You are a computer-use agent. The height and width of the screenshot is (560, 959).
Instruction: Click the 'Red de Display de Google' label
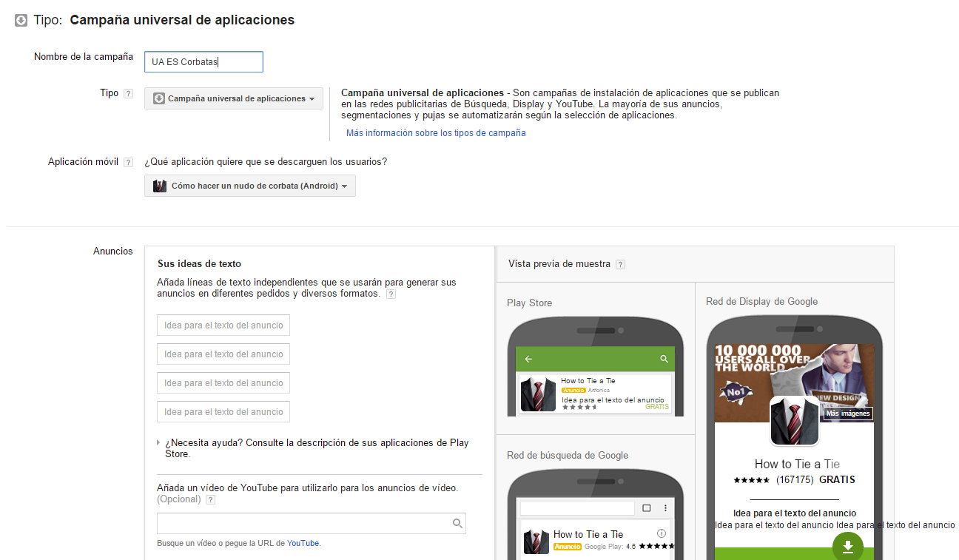(761, 301)
